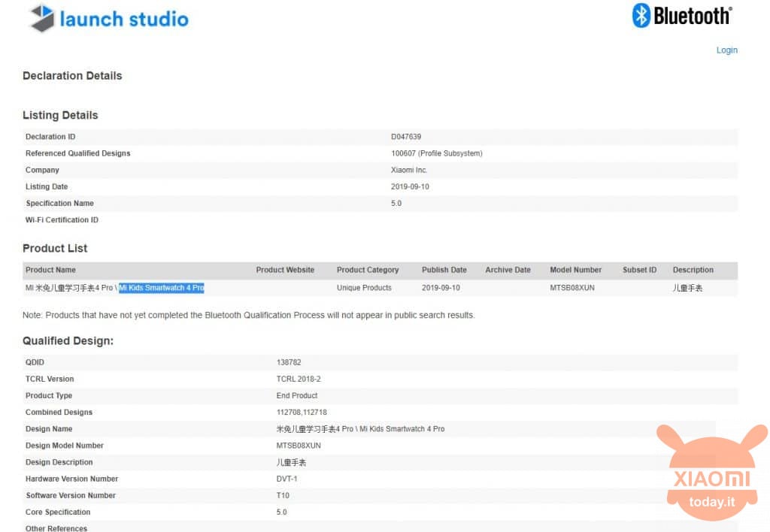Select the value "100607 (Profile Subsystem)"
Viewport: 770px width, 532px height.
tap(437, 153)
